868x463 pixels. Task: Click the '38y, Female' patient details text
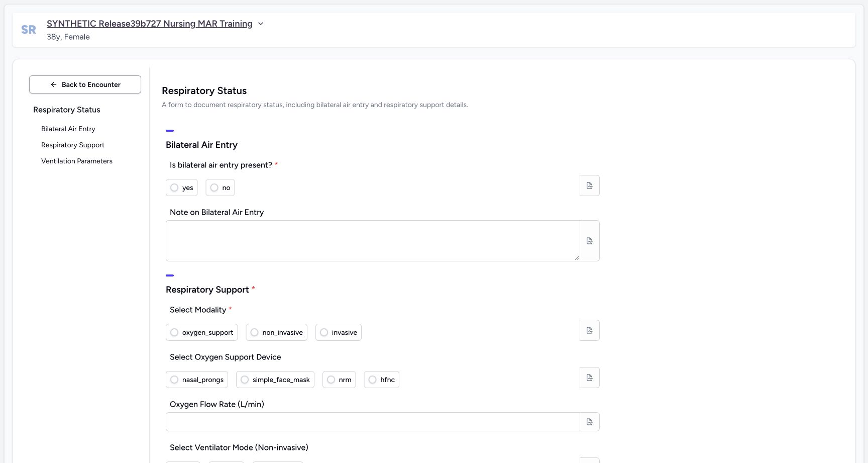click(x=68, y=37)
